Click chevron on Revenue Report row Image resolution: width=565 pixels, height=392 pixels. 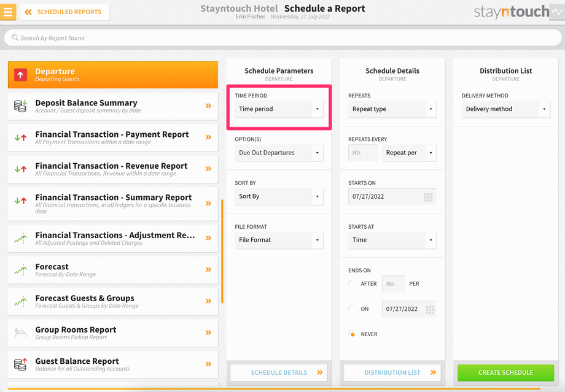pos(208,169)
